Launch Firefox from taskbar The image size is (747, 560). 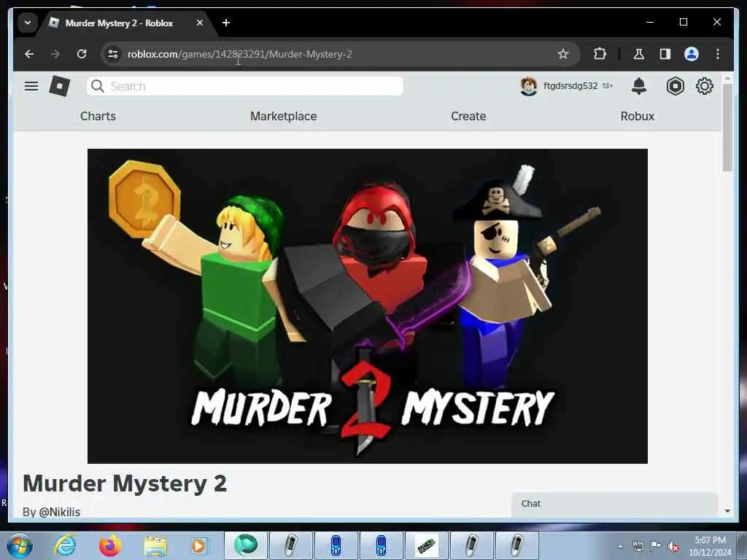tap(110, 545)
